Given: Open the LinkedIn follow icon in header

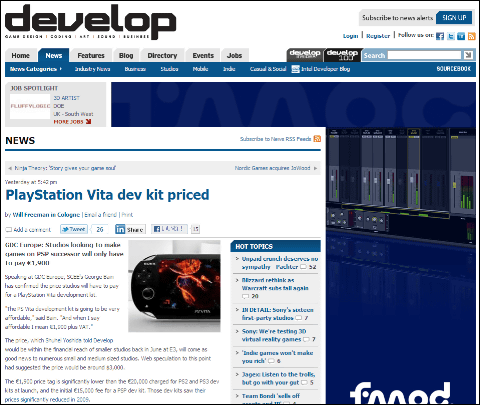Looking at the screenshot, I should point(461,36).
